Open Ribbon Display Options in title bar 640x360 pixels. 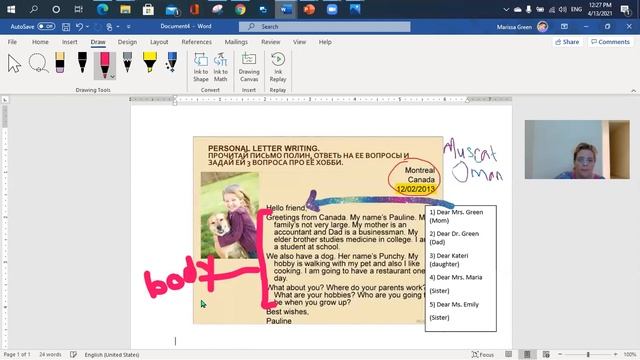click(x=564, y=27)
